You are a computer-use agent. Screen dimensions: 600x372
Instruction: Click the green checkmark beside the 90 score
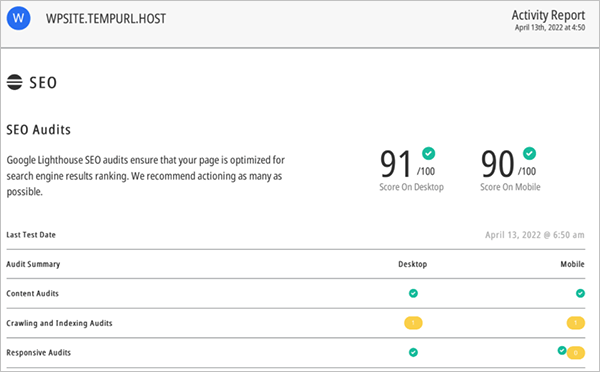pyautogui.click(x=530, y=153)
